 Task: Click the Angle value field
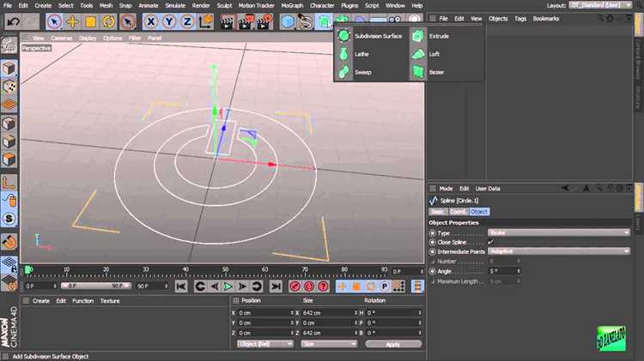pyautogui.click(x=504, y=271)
